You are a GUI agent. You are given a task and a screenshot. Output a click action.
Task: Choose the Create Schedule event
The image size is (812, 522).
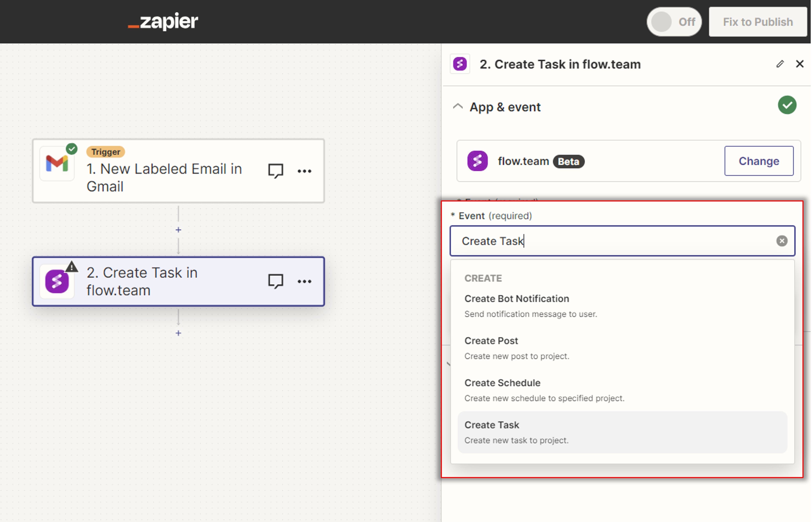click(622, 390)
